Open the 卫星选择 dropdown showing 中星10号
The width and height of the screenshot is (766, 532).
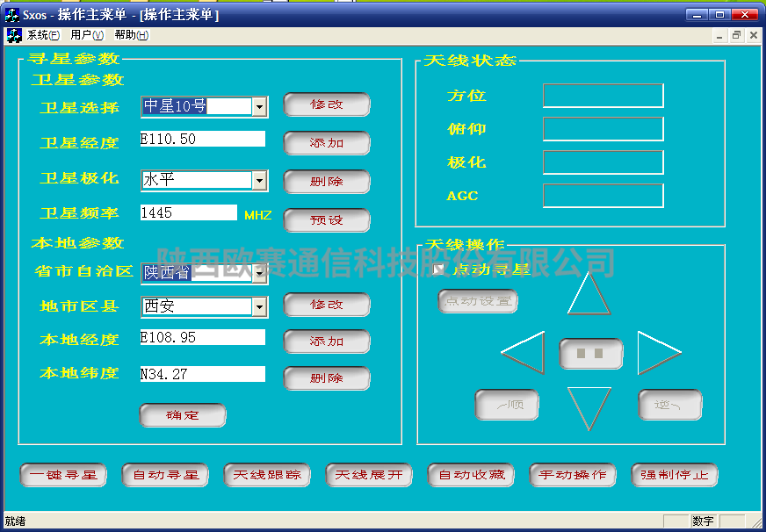[259, 106]
